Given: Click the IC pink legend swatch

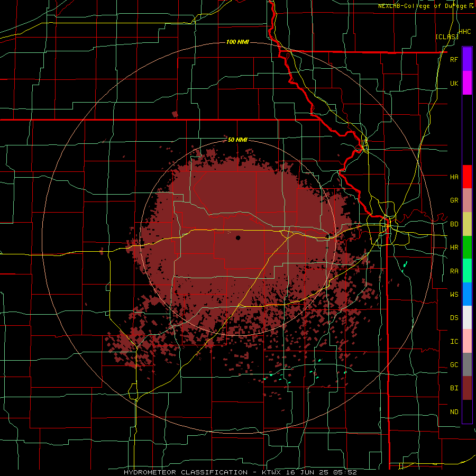Looking at the screenshot, I should (x=467, y=341).
